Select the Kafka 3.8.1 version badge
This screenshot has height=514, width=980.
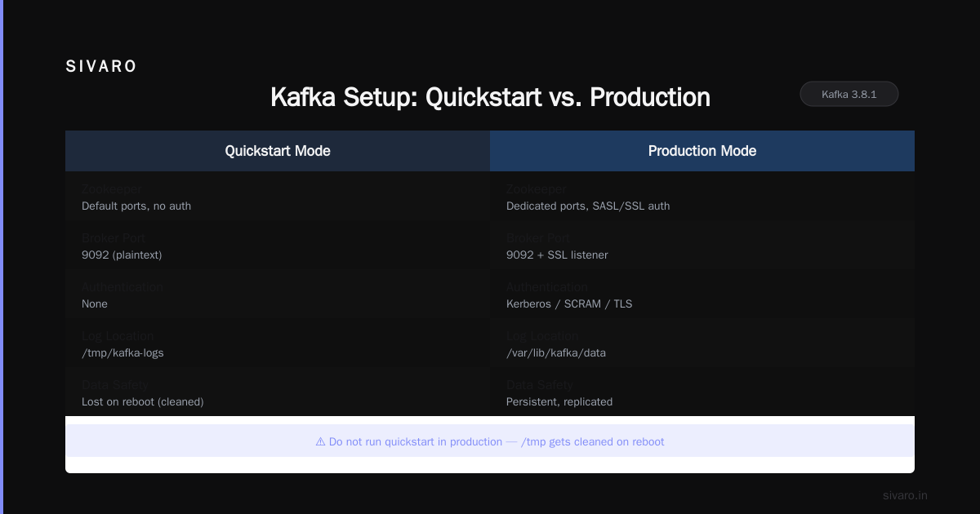pyautogui.click(x=849, y=94)
